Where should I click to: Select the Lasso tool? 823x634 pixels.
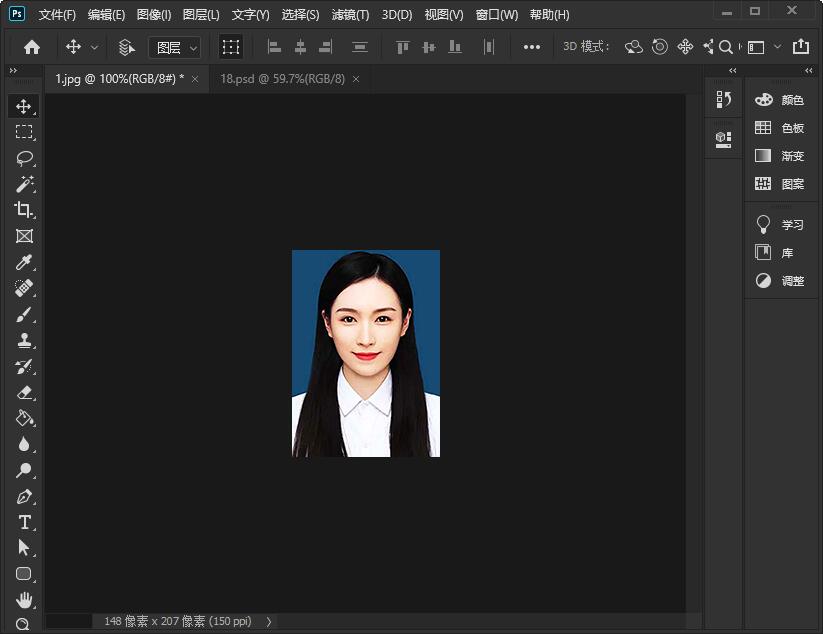[x=24, y=158]
